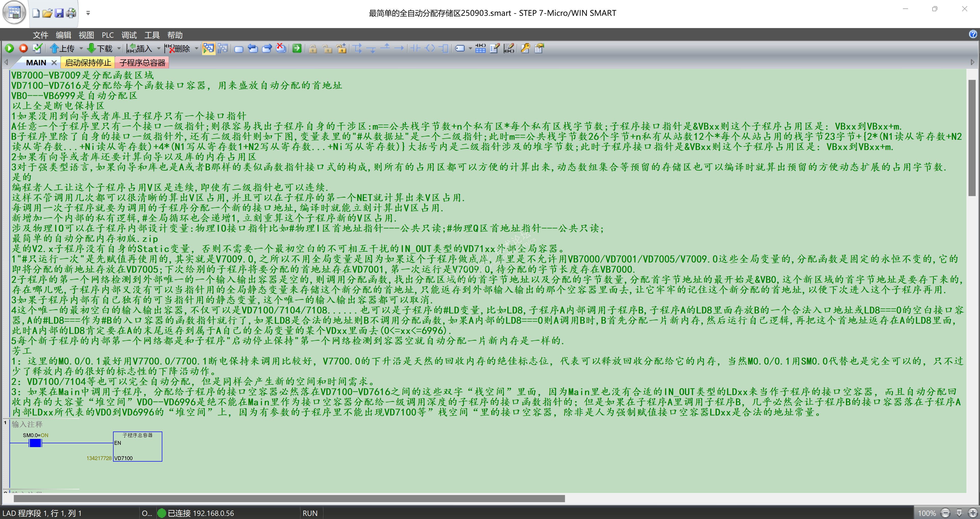Screen dimensions: 980x519
Task: Click the green RUN button in toolbar
Action: coord(9,48)
